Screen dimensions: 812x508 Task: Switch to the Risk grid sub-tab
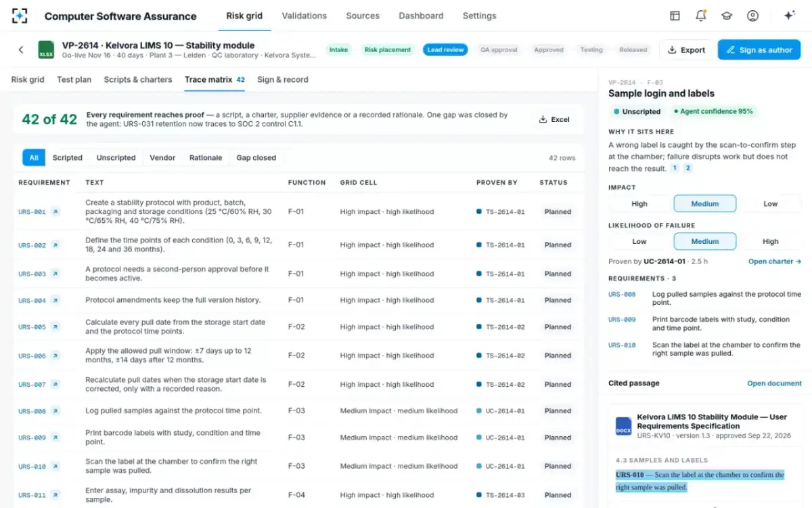pyautogui.click(x=28, y=79)
